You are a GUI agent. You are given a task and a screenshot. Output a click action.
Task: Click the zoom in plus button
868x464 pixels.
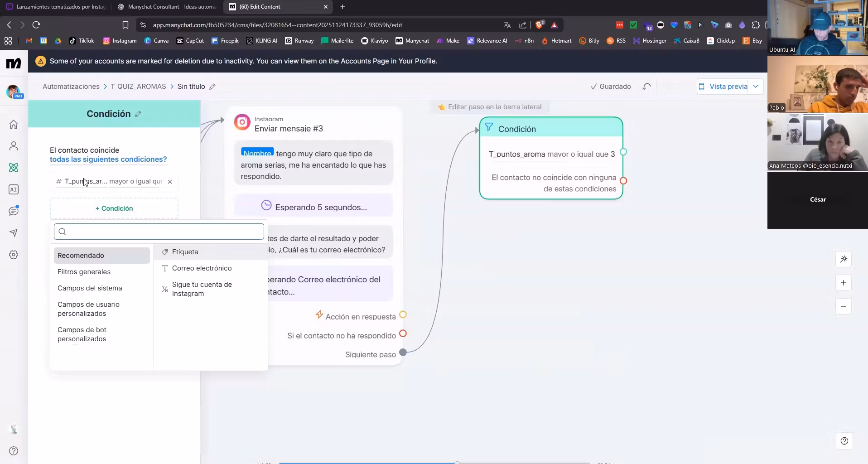click(x=843, y=283)
